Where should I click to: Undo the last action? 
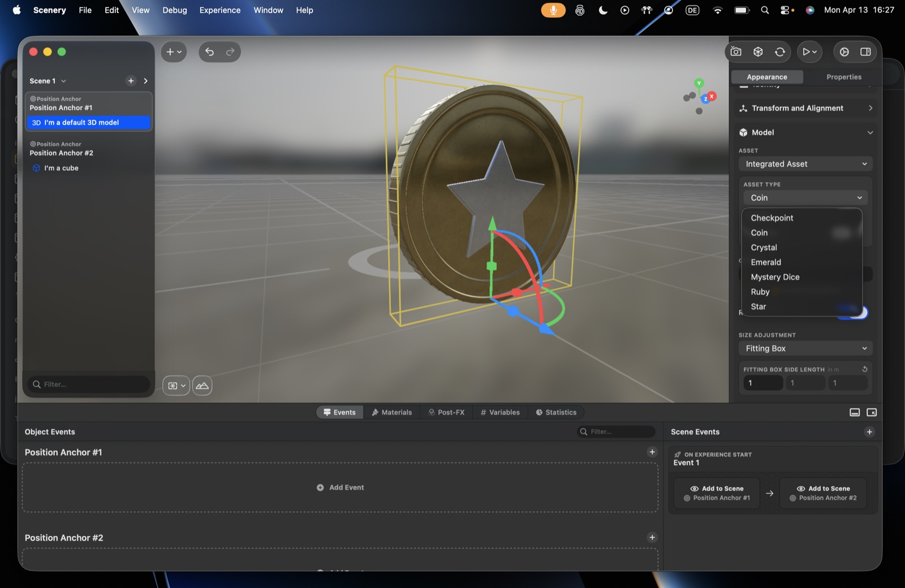209,52
